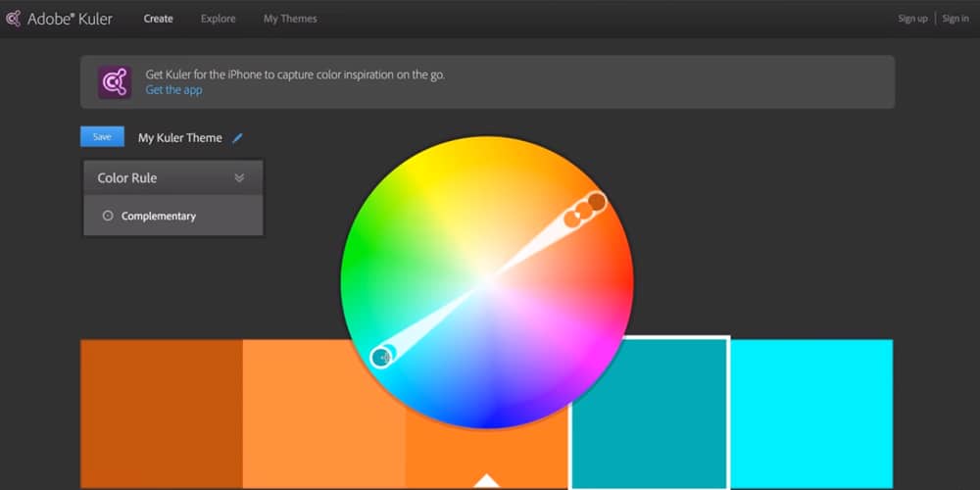
Task: Click the Sign up link
Action: click(912, 19)
